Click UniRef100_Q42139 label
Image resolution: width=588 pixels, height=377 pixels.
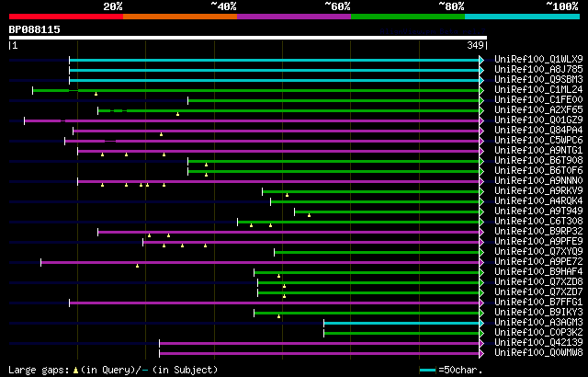(538, 343)
